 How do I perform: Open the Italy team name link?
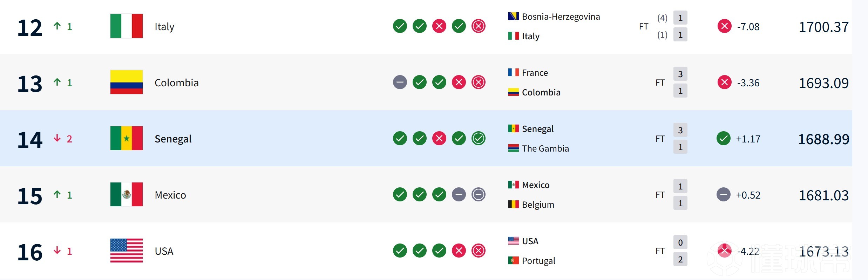[164, 27]
